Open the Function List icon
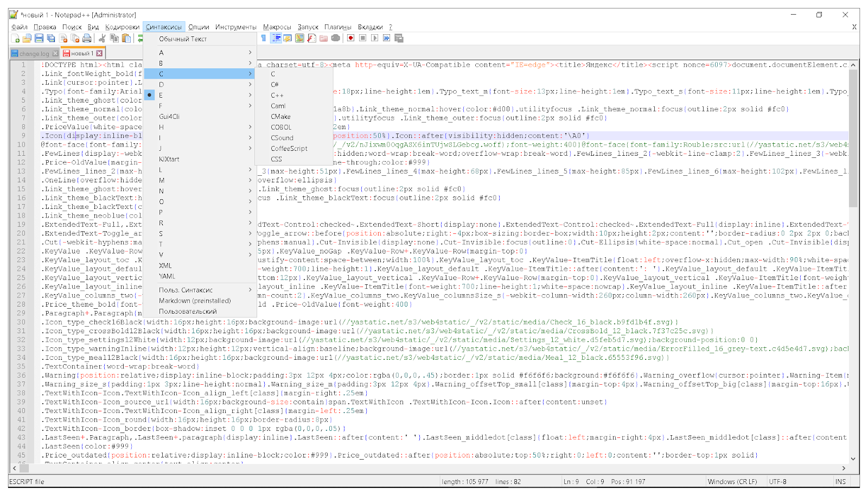 coord(311,38)
